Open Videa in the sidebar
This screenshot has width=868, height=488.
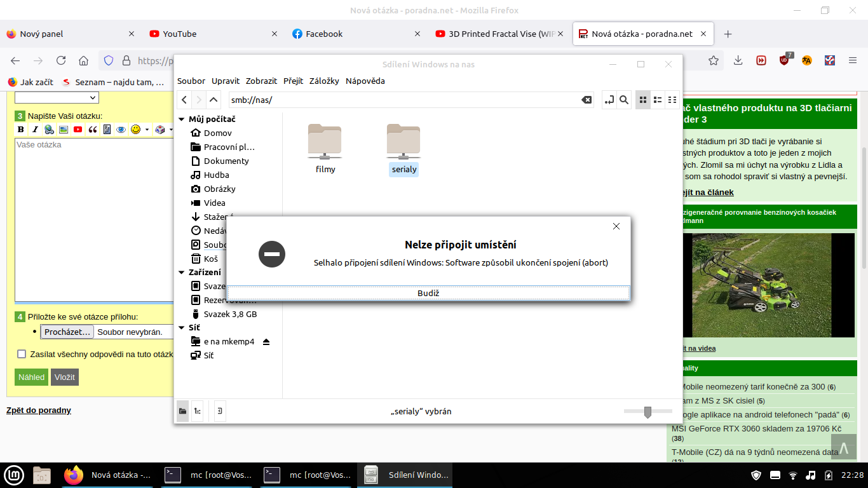coord(214,203)
